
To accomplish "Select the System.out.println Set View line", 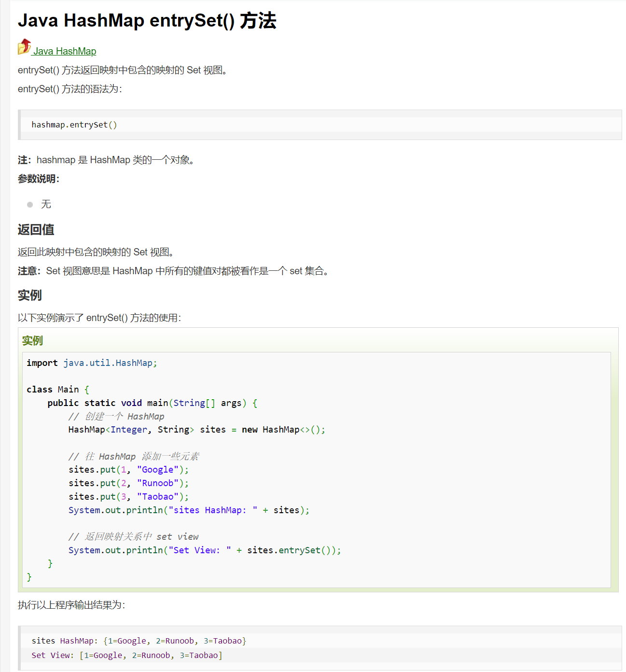I will coord(205,550).
